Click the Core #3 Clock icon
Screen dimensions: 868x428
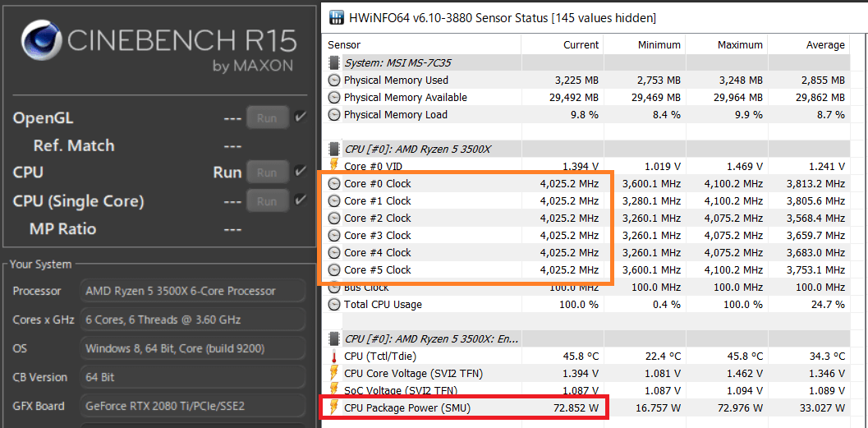click(334, 235)
